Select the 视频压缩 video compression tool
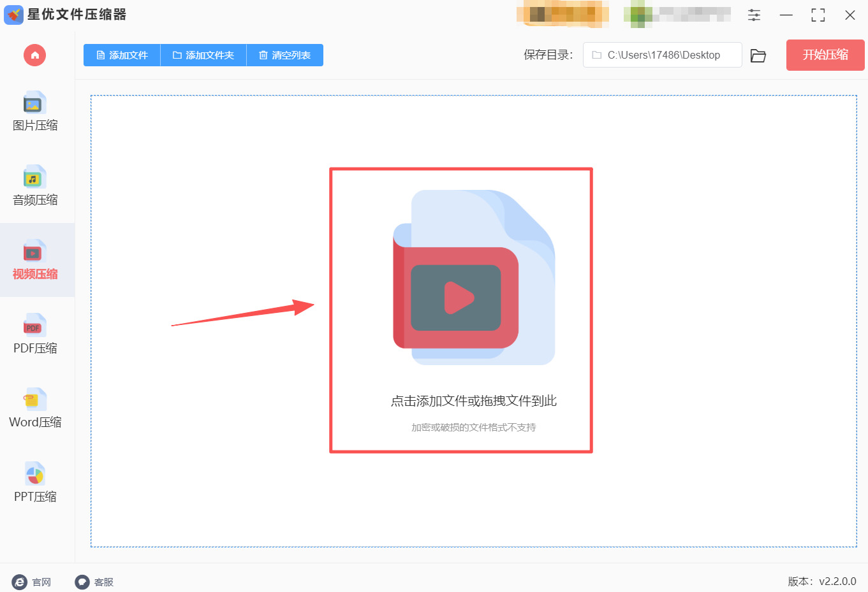The width and height of the screenshot is (868, 592). point(34,261)
